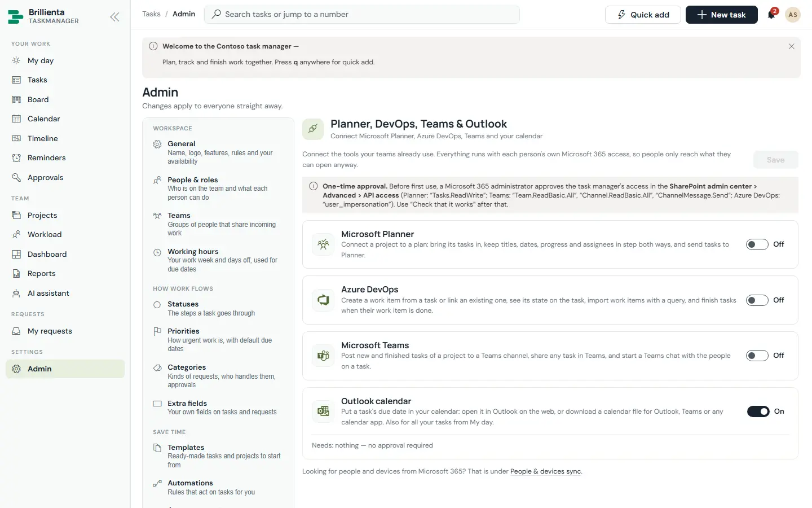Screen dimensions: 812x508
Task: Collapse the sidebar with double-chevron icon
Action: coord(114,17)
